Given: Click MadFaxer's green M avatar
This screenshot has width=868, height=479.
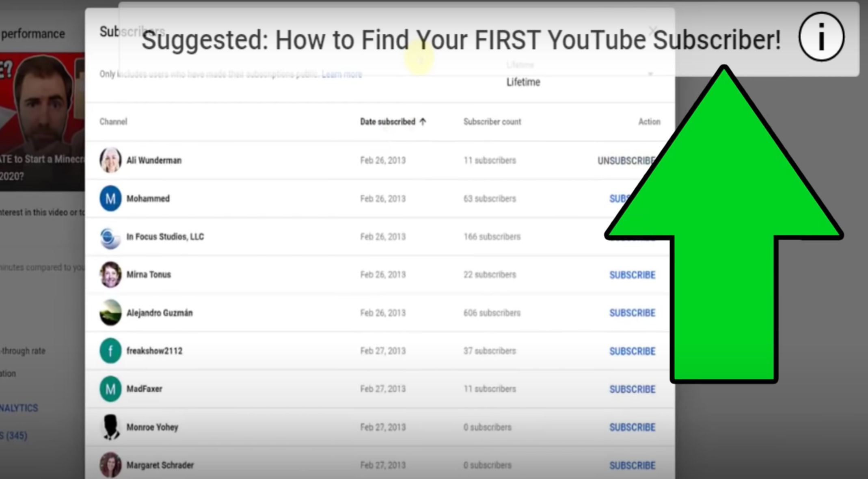Looking at the screenshot, I should coord(110,389).
